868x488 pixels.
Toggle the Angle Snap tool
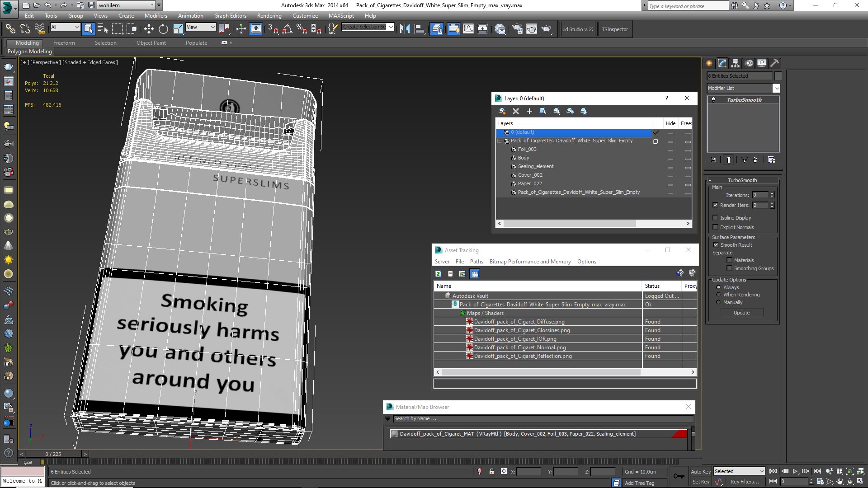288,29
